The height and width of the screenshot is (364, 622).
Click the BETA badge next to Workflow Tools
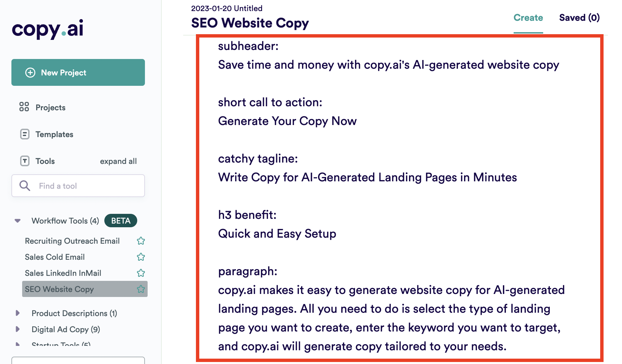120,221
